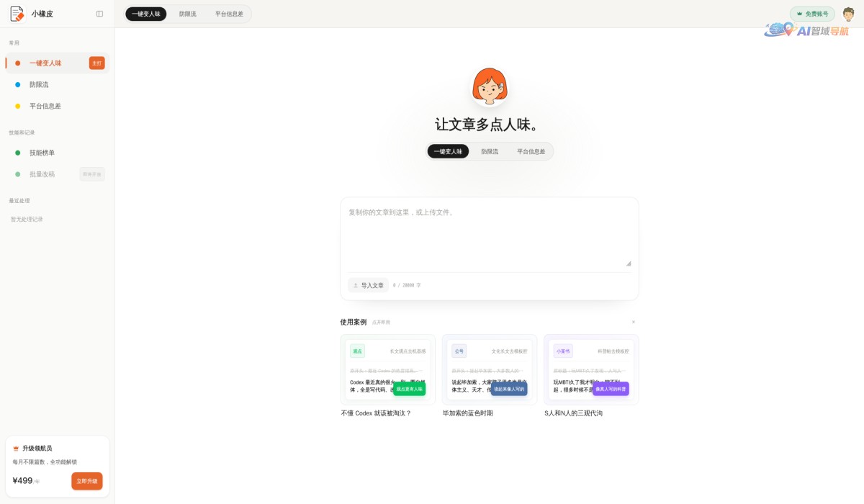Image resolution: width=864 pixels, height=504 pixels.
Task: Click the 科普帖去模板腔 label
Action: pos(613,351)
